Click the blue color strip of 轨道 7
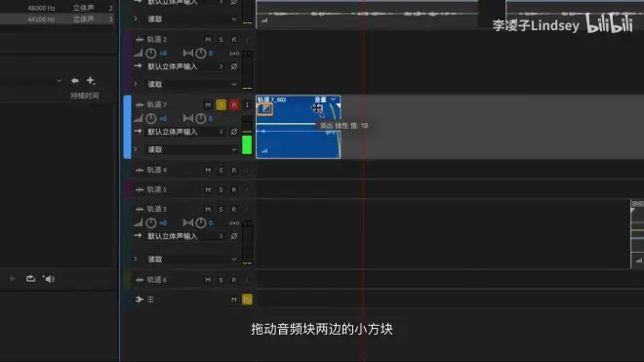This screenshot has height=362, width=644. pos(127,127)
